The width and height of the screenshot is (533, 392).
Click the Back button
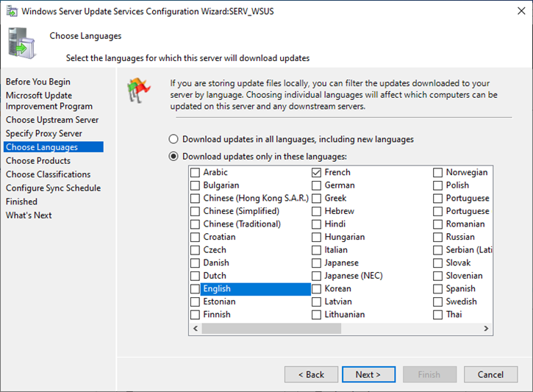click(312, 374)
